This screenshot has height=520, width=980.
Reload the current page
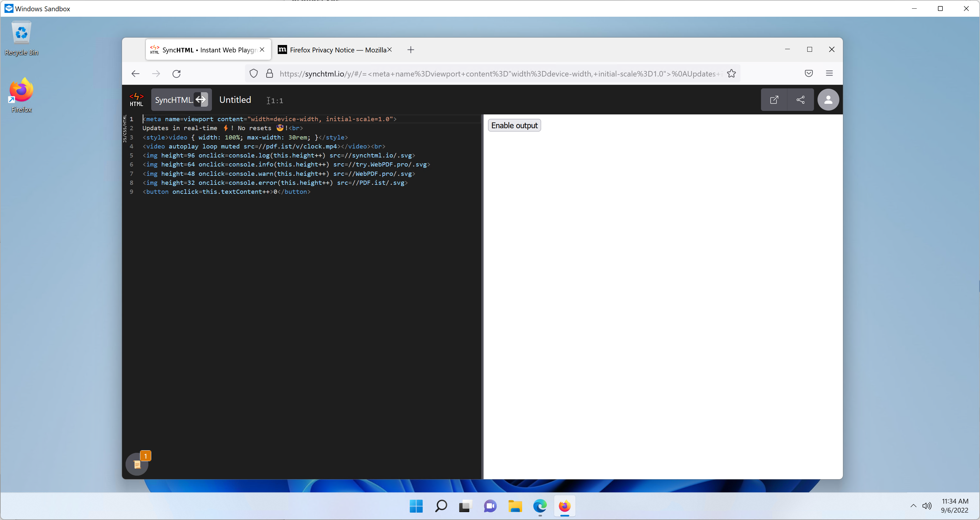[x=177, y=74]
